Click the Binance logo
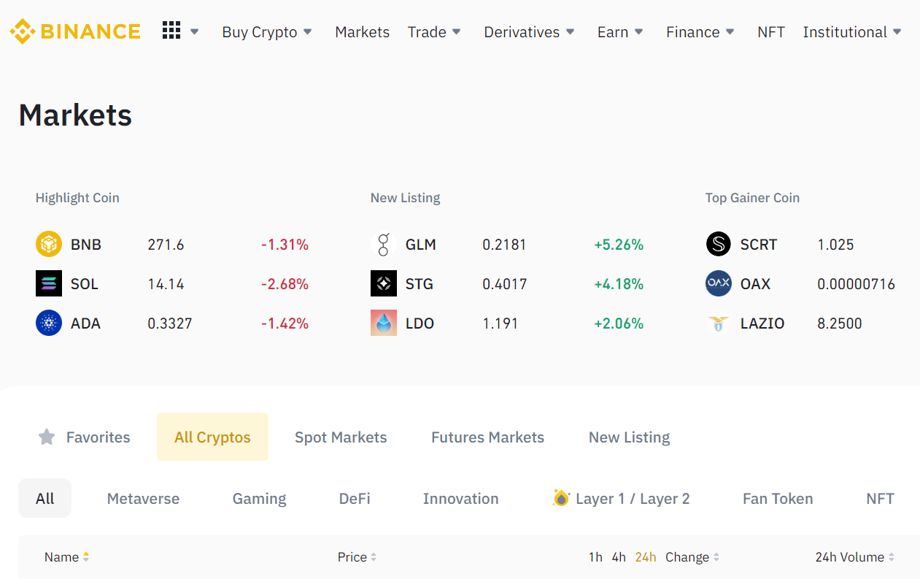The width and height of the screenshot is (920, 581). click(x=75, y=31)
